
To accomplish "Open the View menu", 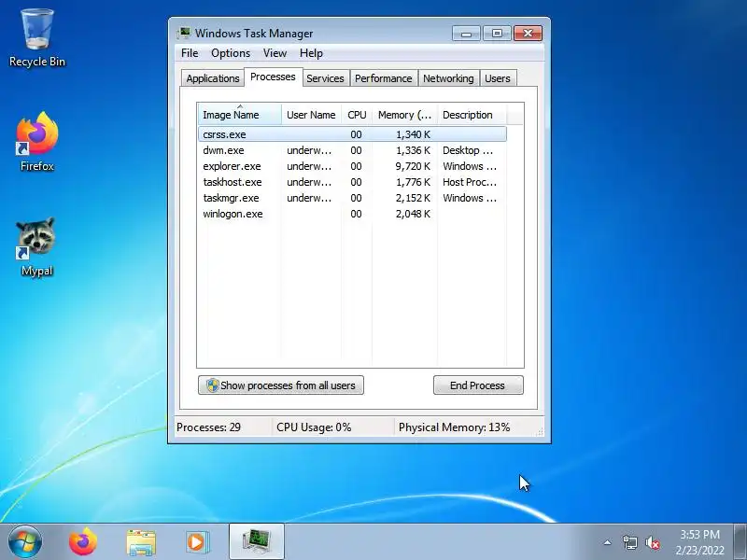I will point(275,53).
